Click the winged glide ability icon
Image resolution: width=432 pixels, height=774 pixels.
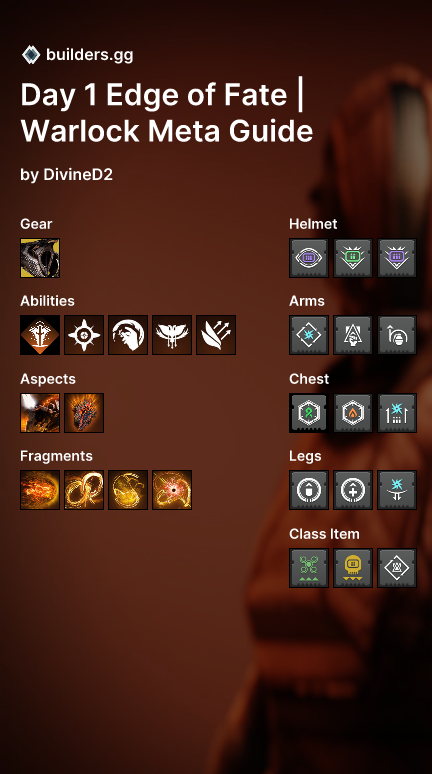(172, 335)
